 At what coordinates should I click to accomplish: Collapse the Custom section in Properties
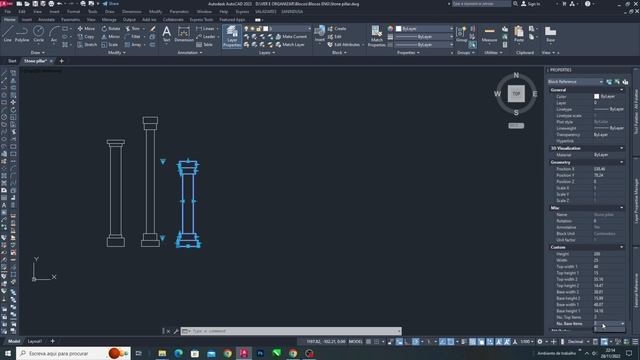click(x=622, y=247)
